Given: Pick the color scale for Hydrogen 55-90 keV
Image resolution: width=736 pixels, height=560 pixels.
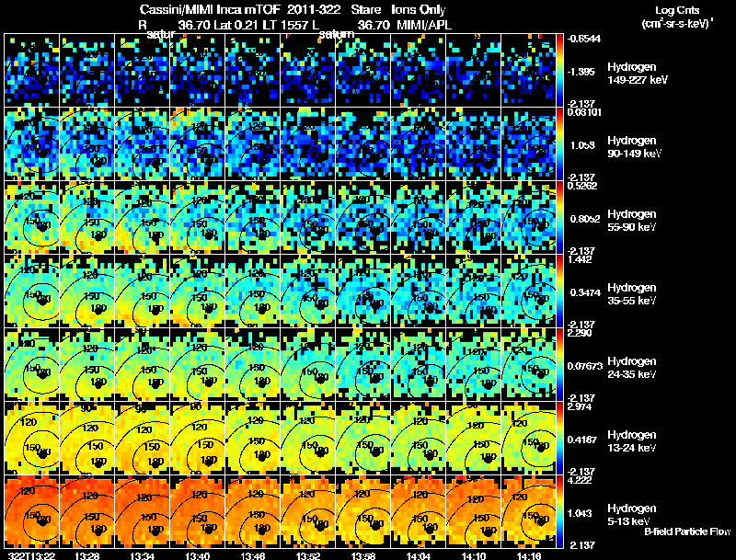Looking at the screenshot, I should [x=559, y=218].
